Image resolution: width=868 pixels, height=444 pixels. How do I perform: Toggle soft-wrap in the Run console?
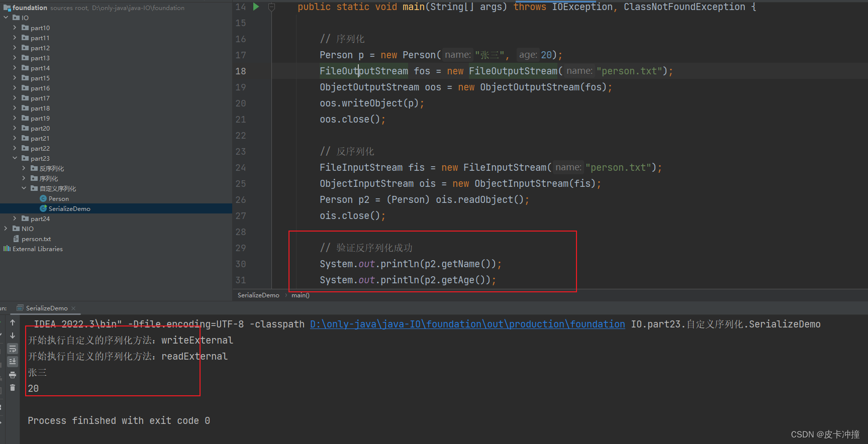tap(13, 349)
